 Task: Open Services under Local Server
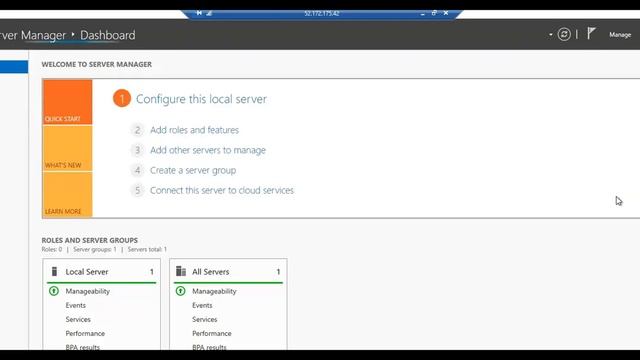(78, 319)
